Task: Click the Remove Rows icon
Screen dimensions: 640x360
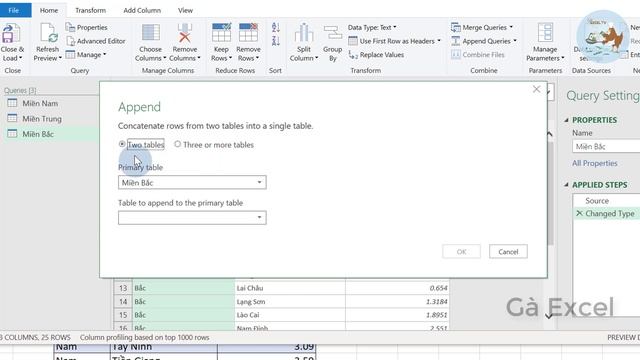Action: click(248, 33)
